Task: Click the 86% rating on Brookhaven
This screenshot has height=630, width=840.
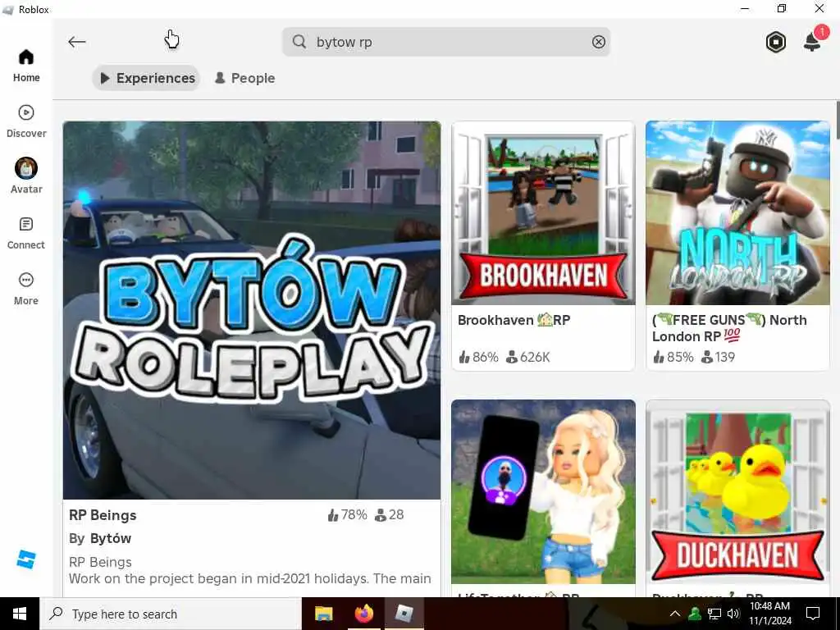Action: point(478,357)
